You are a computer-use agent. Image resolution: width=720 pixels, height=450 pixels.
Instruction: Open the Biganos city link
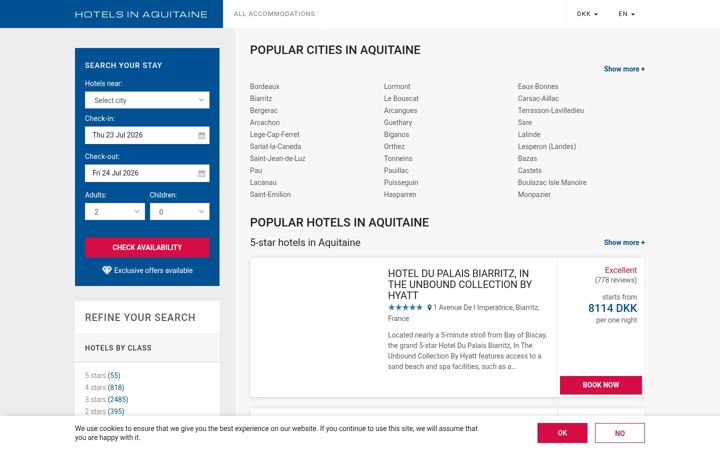[x=396, y=135]
